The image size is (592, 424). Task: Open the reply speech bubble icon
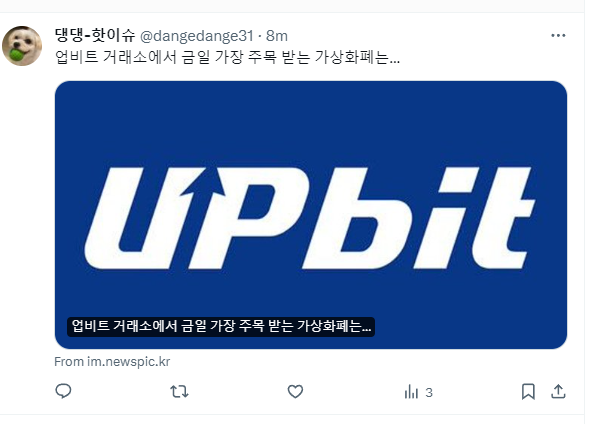pos(63,391)
